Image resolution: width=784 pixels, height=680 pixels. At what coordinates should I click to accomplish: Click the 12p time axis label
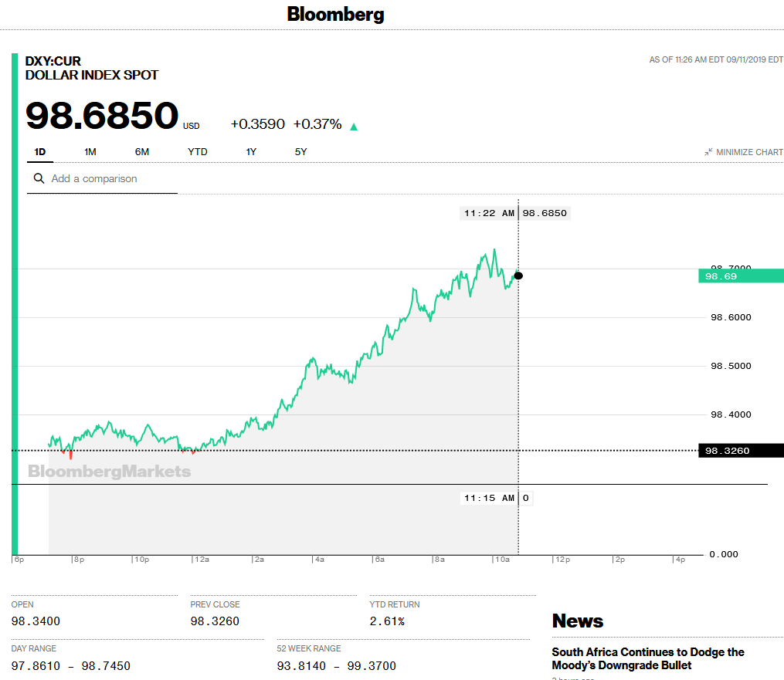(x=563, y=560)
